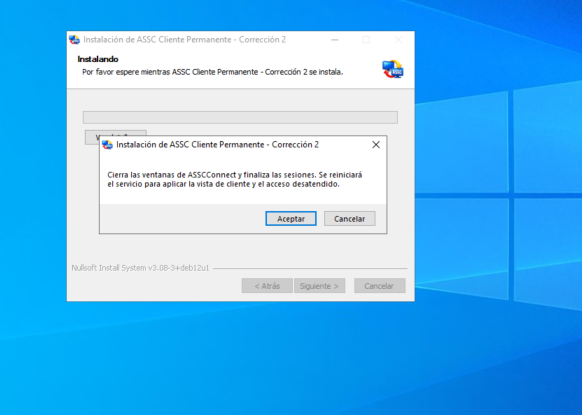Click the installation progress bar

pyautogui.click(x=240, y=117)
